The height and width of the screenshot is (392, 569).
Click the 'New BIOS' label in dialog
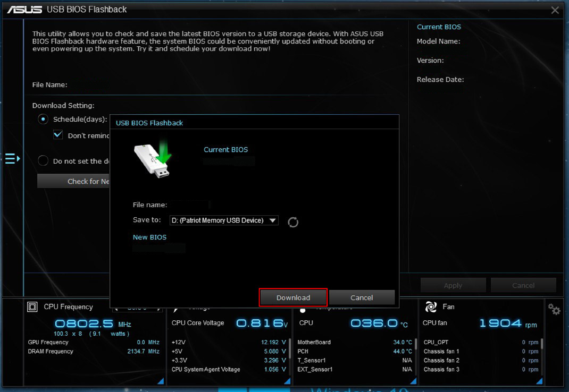click(x=149, y=237)
